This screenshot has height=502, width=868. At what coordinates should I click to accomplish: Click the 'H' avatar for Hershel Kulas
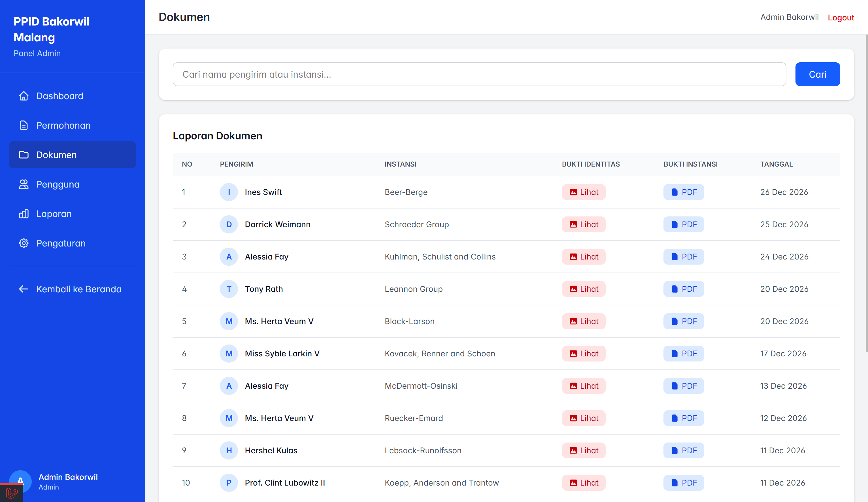[x=229, y=450]
